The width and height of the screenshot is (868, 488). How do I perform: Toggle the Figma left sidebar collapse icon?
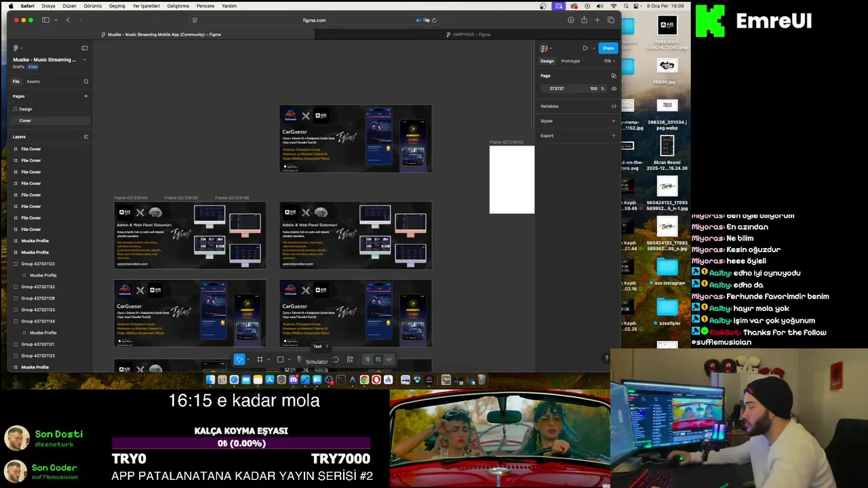pos(85,48)
